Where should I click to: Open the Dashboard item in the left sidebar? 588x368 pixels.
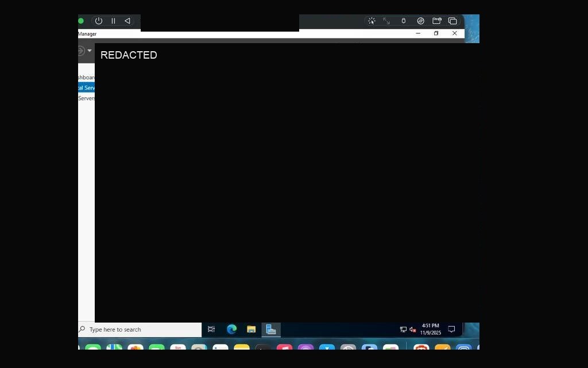point(86,78)
